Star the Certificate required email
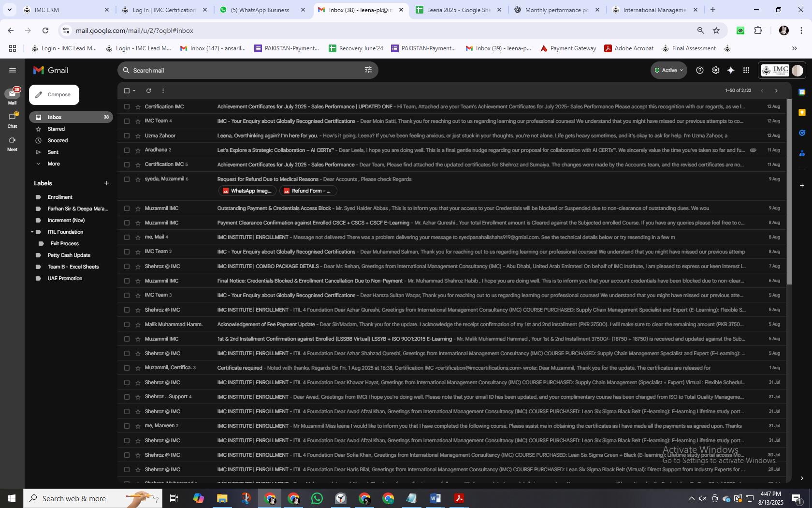 point(138,368)
